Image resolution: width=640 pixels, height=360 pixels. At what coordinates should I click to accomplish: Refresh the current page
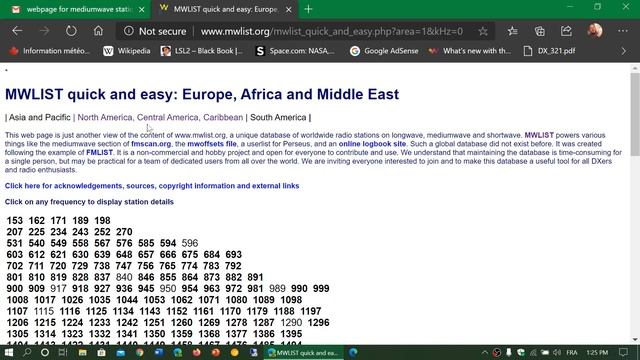coord(71,31)
